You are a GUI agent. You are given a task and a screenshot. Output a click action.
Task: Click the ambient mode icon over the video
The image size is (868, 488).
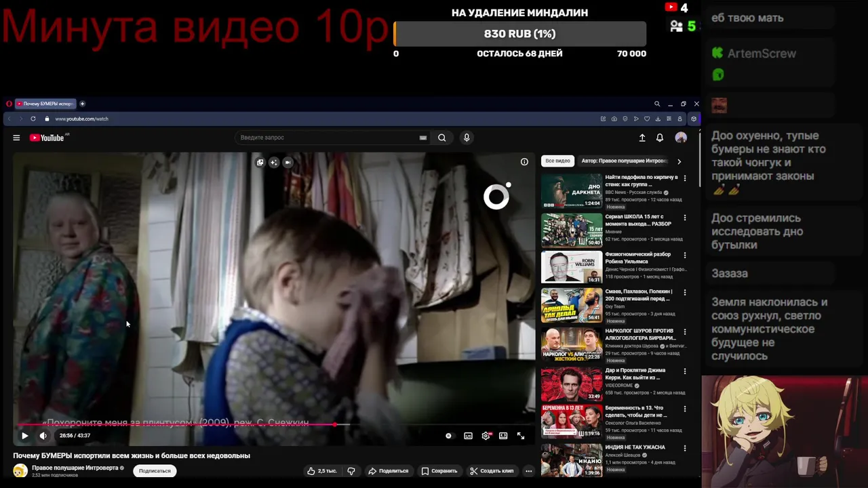(x=273, y=162)
